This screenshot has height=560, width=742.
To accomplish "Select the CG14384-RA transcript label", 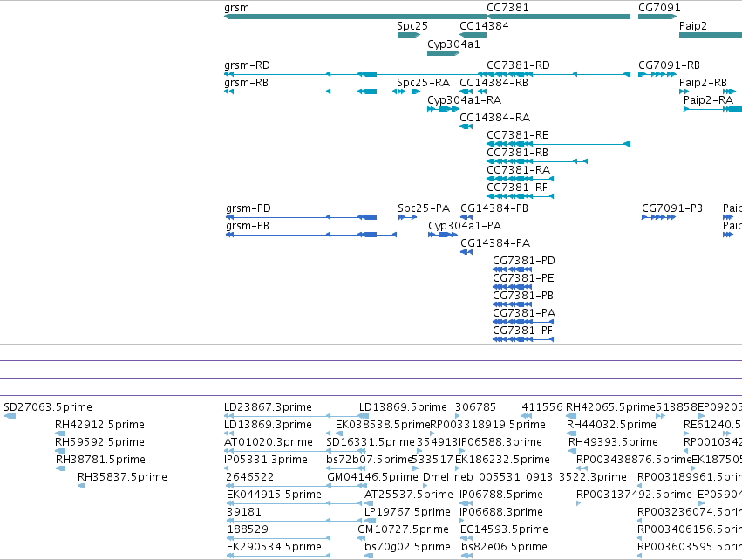I will point(495,118).
